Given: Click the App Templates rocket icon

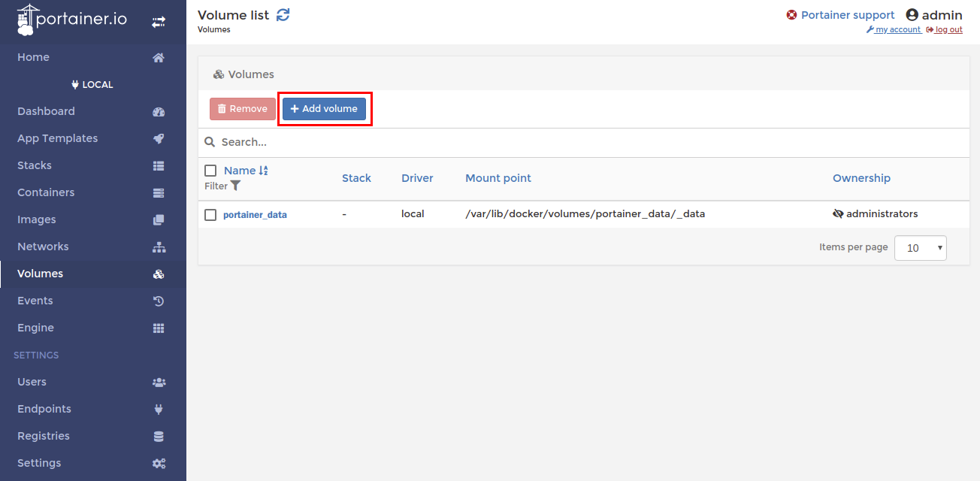Looking at the screenshot, I should 159,139.
